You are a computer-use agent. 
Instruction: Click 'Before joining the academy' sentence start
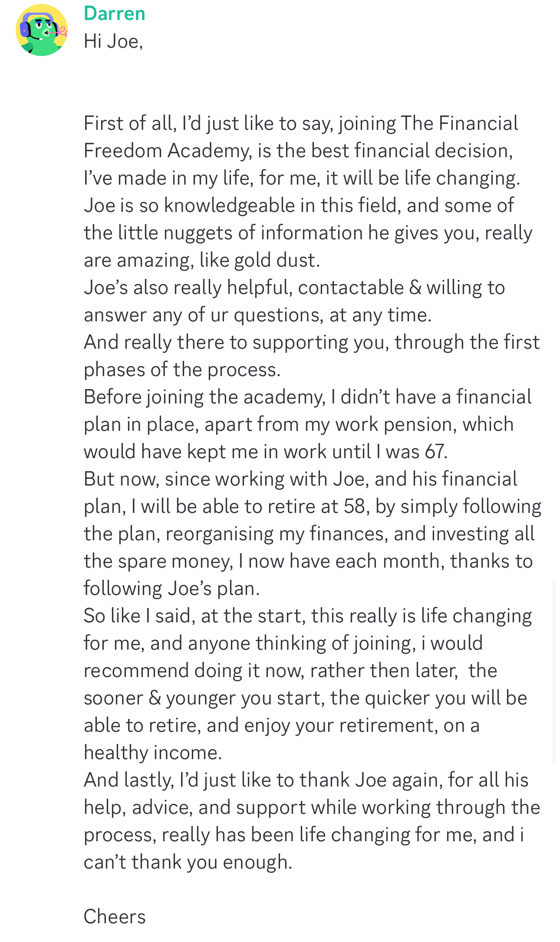point(204,397)
